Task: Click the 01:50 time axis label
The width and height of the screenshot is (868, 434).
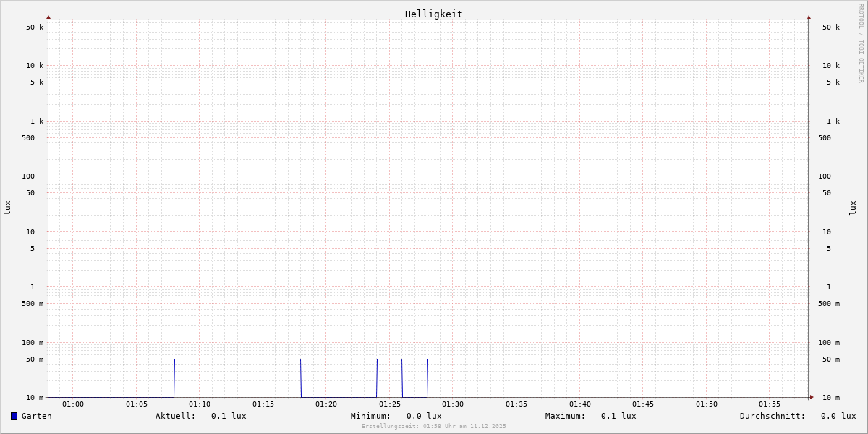Action: click(707, 404)
